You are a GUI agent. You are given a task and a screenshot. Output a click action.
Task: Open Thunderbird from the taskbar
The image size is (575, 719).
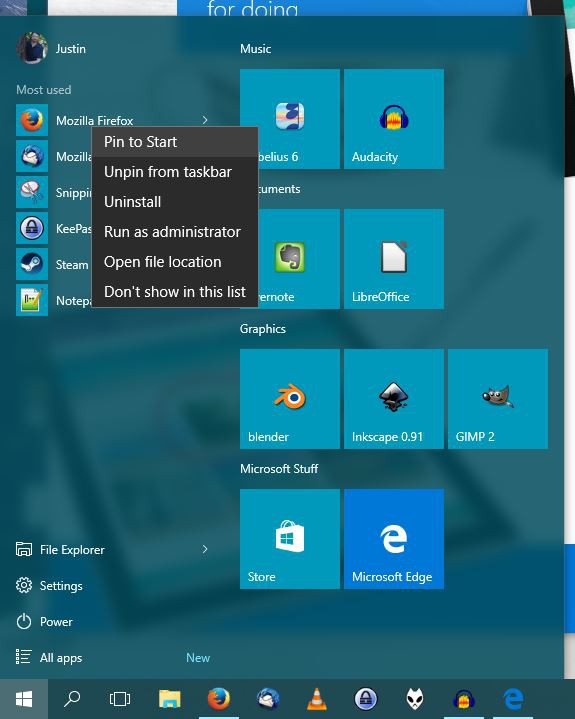268,699
